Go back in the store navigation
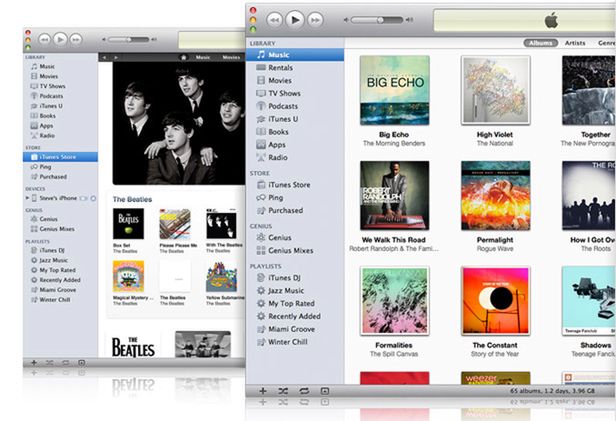Viewport: 616px width, 421px height. click(104, 57)
